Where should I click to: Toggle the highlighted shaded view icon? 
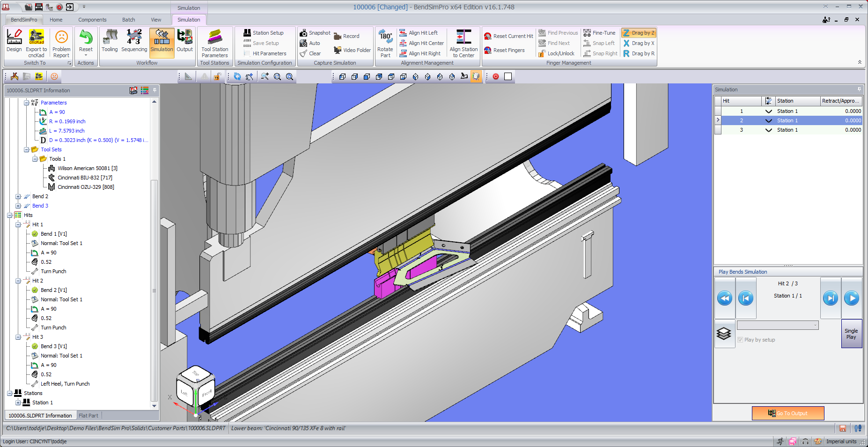click(476, 76)
